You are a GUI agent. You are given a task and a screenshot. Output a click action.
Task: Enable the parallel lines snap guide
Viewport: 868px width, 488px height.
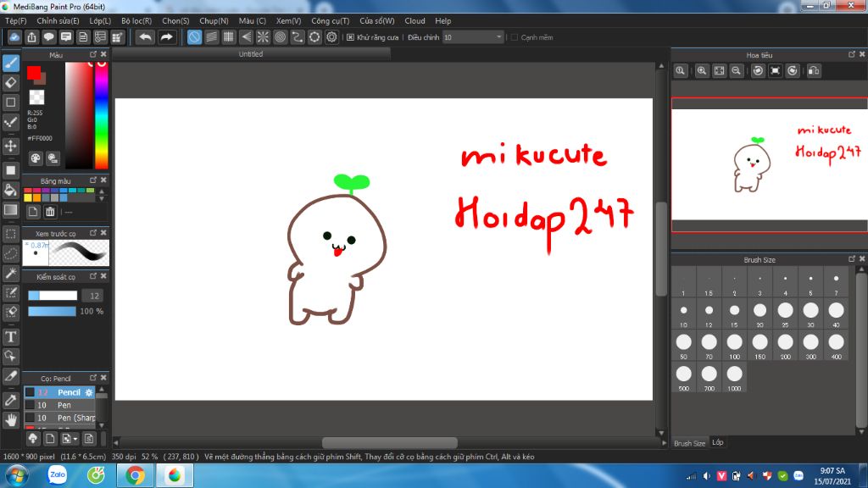point(211,37)
